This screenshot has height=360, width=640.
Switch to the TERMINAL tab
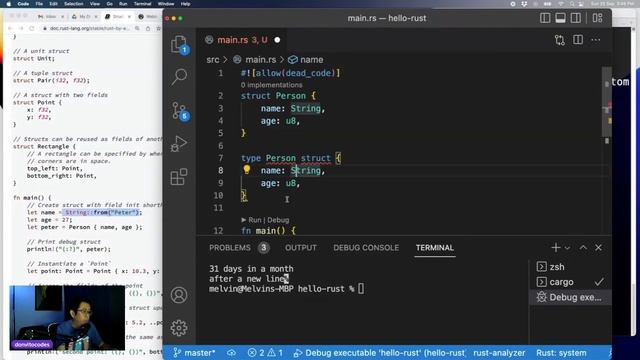(435, 248)
